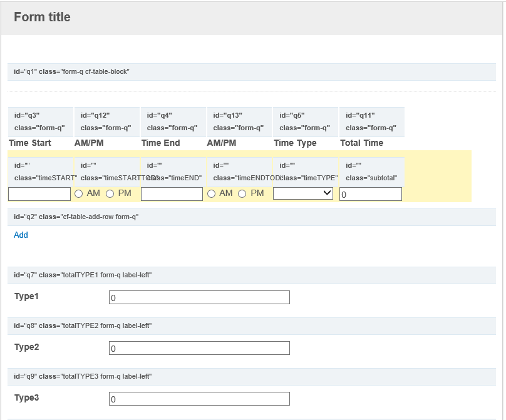
Task: Click the Time End input field
Action: coord(172,194)
